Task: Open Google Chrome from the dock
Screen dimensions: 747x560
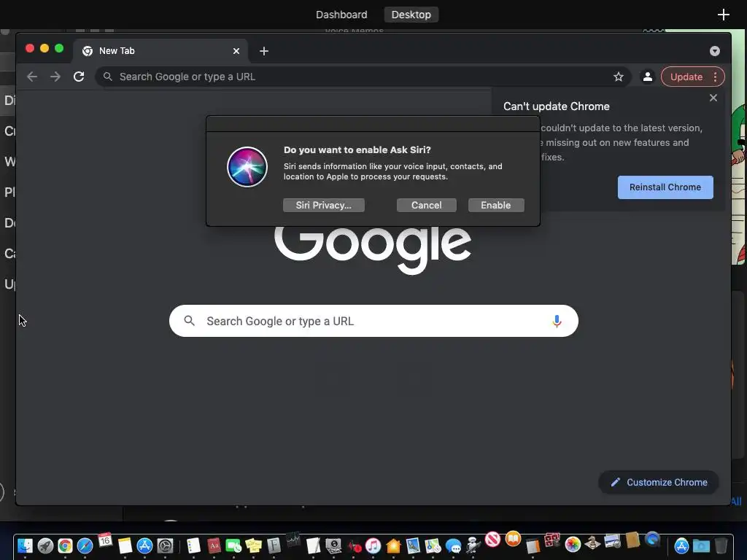Action: pyautogui.click(x=65, y=545)
